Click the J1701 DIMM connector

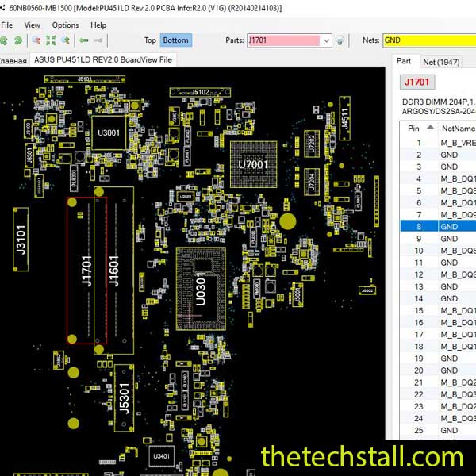tap(86, 271)
